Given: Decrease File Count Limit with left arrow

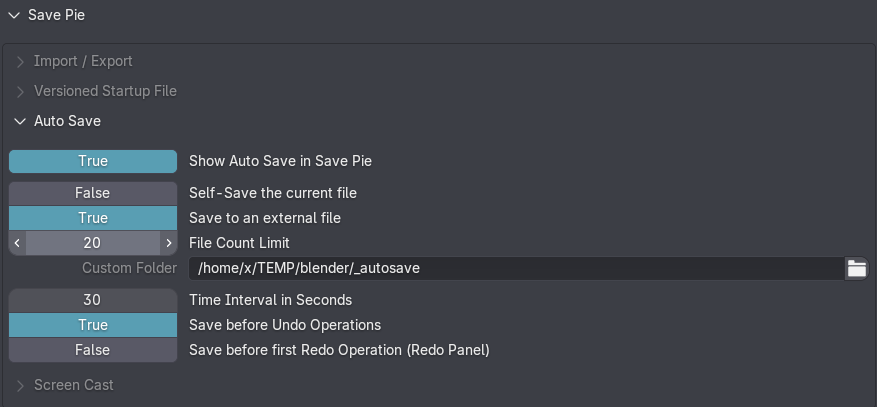Looking at the screenshot, I should pyautogui.click(x=17, y=243).
